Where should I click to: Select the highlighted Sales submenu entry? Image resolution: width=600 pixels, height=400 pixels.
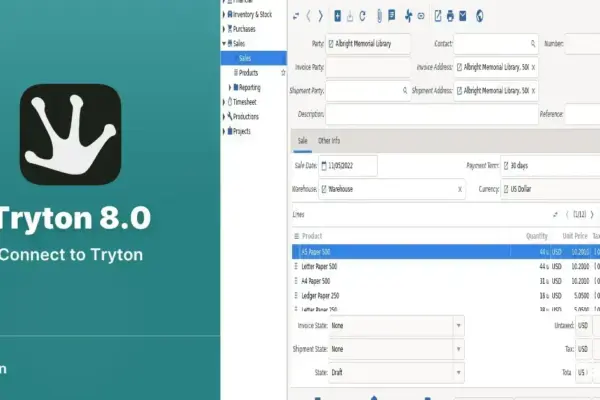click(254, 58)
